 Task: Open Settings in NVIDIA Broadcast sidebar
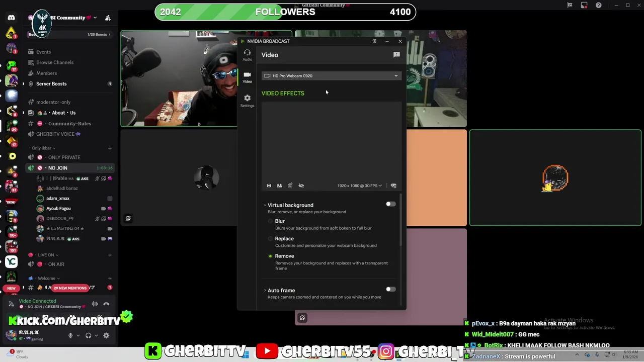247,101
